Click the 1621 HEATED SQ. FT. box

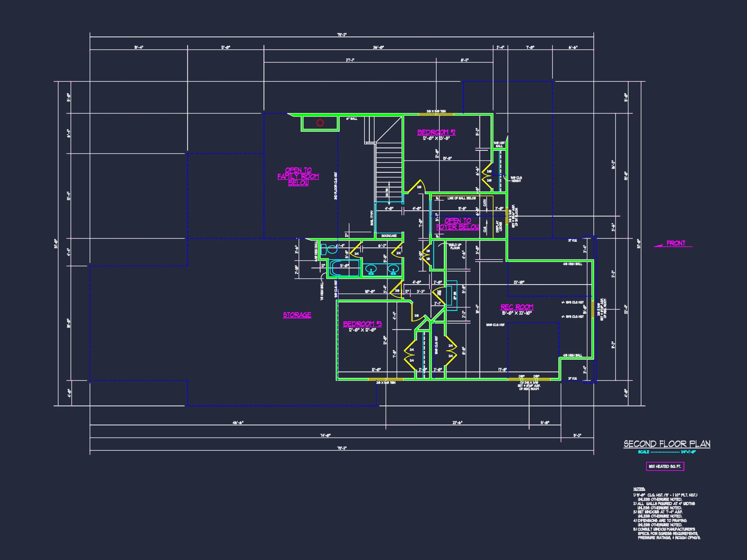(x=665, y=466)
